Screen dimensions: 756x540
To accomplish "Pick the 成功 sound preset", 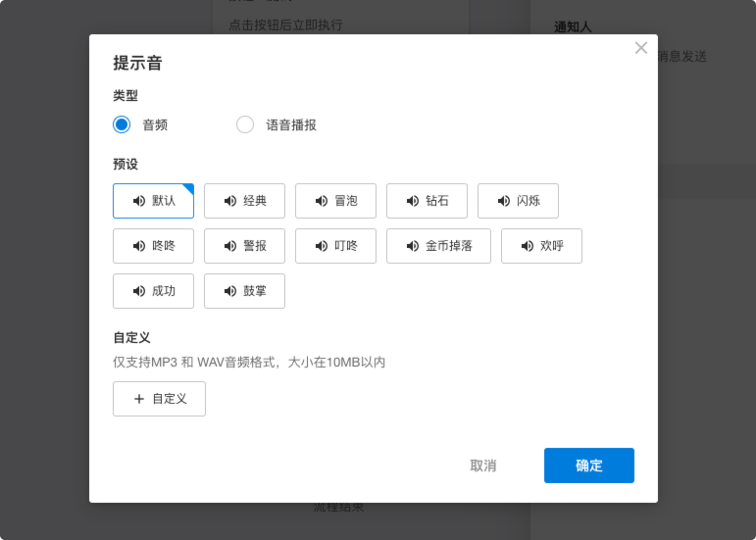I will coord(153,291).
